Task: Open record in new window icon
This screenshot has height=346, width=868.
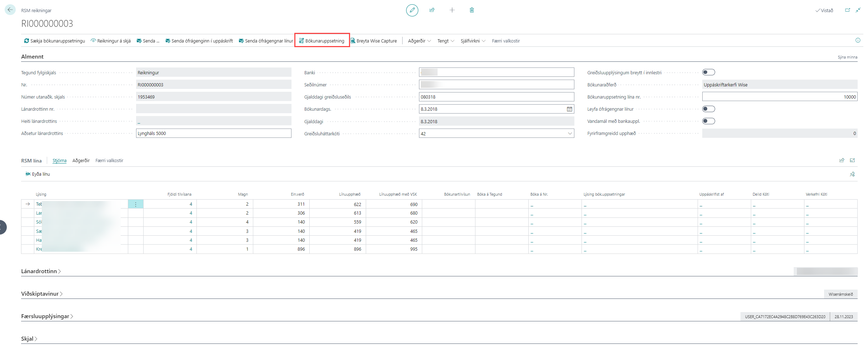Action: point(847,10)
